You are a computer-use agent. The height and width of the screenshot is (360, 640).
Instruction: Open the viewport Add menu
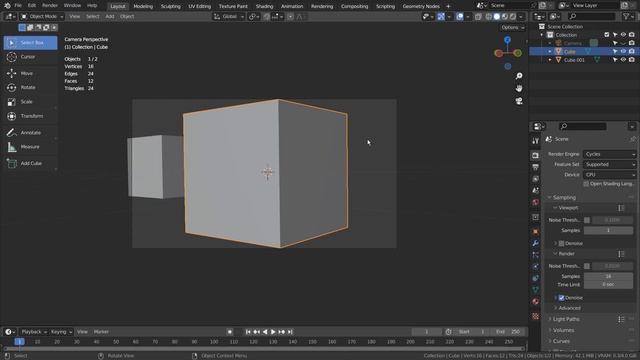[x=110, y=17]
